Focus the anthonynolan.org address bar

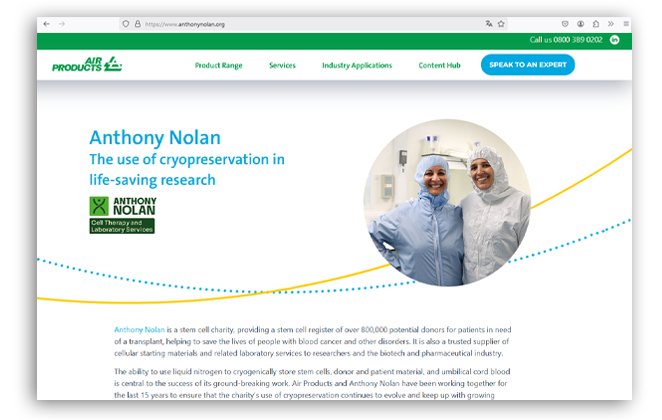[312, 24]
